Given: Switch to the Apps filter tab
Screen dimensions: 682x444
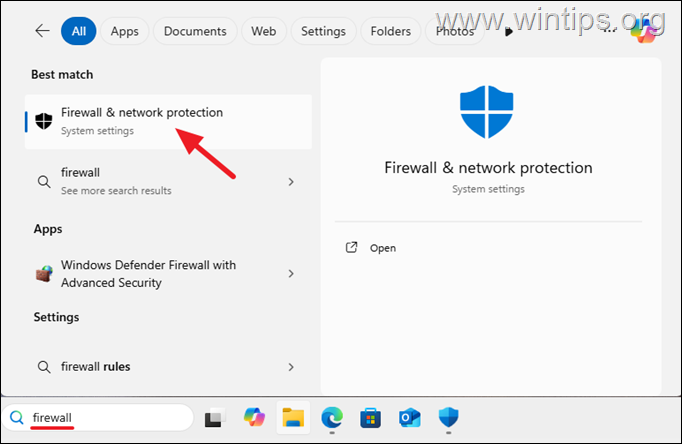Looking at the screenshot, I should click(x=125, y=31).
